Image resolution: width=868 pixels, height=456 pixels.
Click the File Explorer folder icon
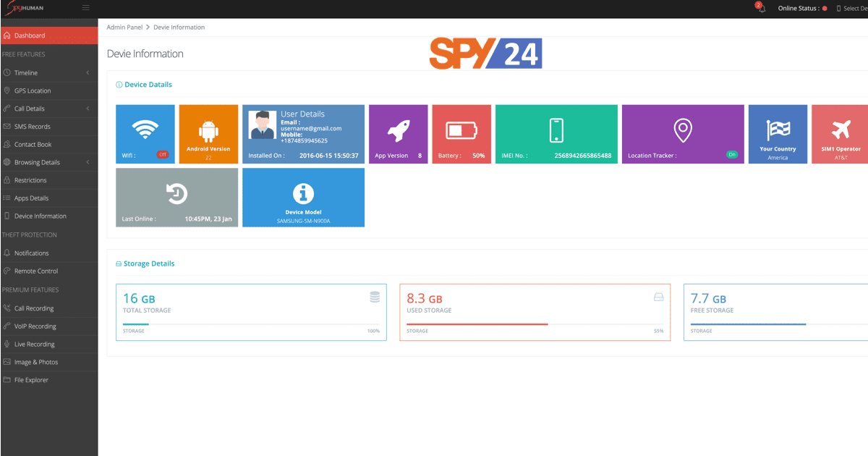(7, 380)
